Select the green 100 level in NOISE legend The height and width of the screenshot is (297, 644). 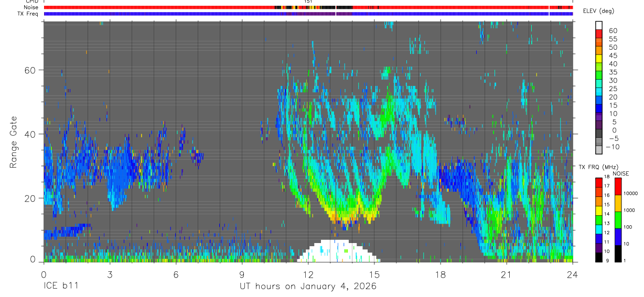(x=618, y=219)
